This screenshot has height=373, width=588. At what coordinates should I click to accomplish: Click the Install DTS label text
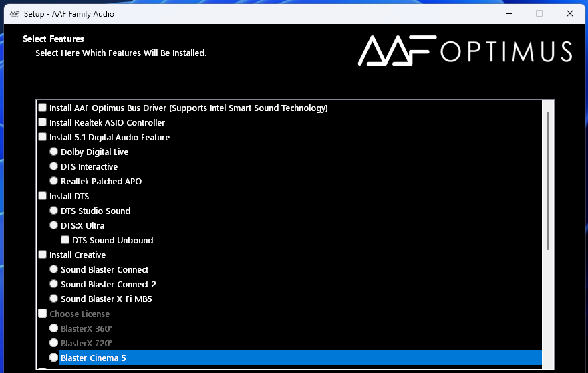(69, 197)
